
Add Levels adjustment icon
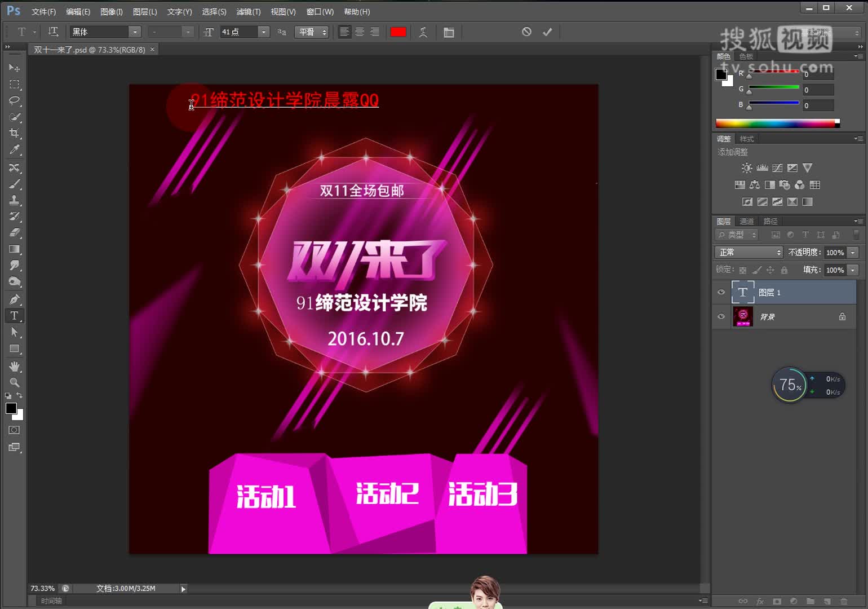[762, 168]
